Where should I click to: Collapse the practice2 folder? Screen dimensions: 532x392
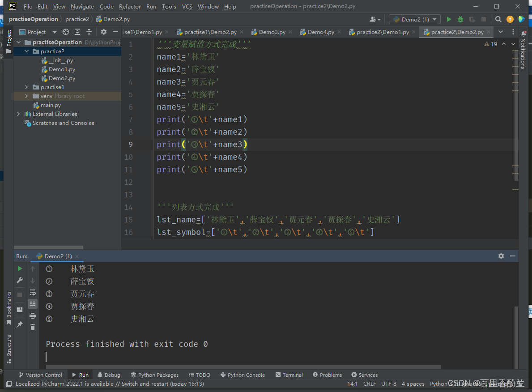26,51
